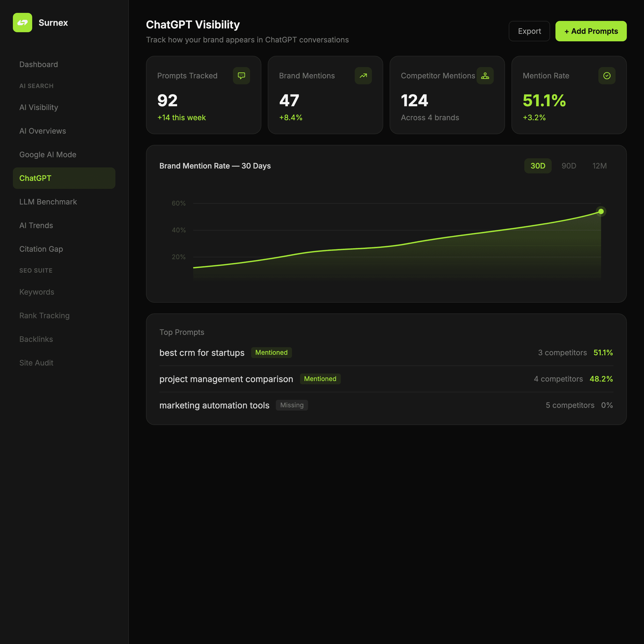Switch the chart to 90D range
Image resolution: width=644 pixels, height=644 pixels.
[x=569, y=166]
